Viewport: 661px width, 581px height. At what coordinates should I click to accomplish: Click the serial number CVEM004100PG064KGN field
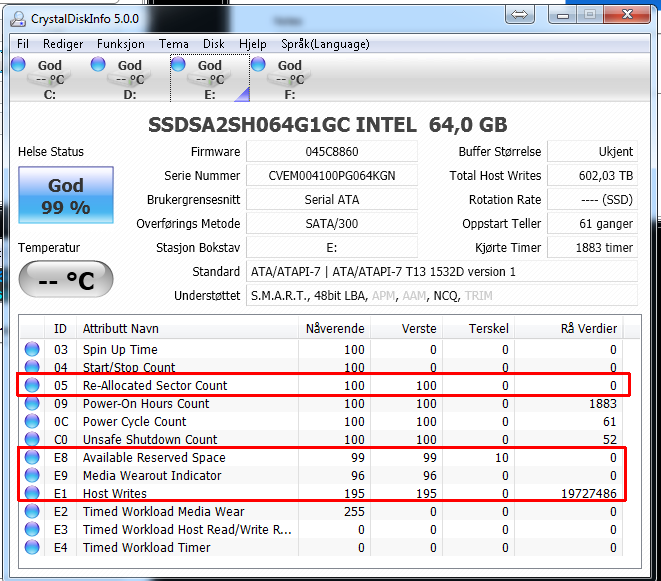pos(332,175)
